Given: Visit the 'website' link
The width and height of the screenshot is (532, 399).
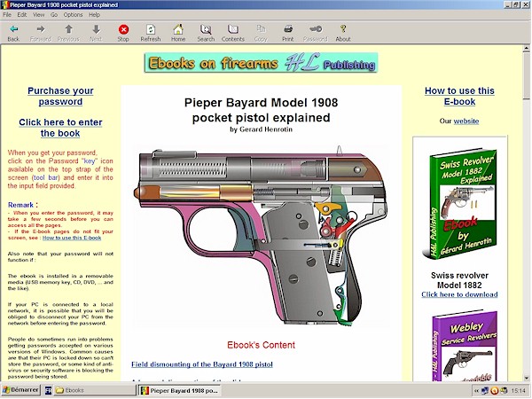Looking at the screenshot, I should 466,121.
